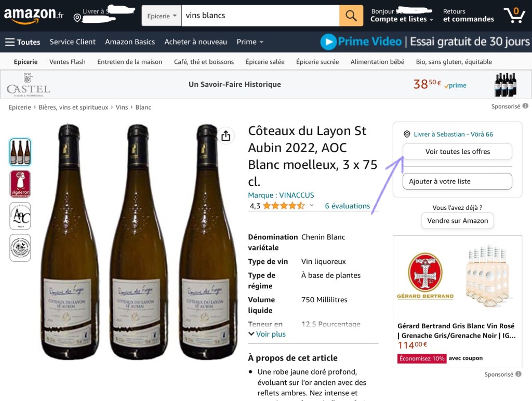Screen dimensions: 532x401
Task: Open the Ventes Flash tab
Action: [68, 62]
